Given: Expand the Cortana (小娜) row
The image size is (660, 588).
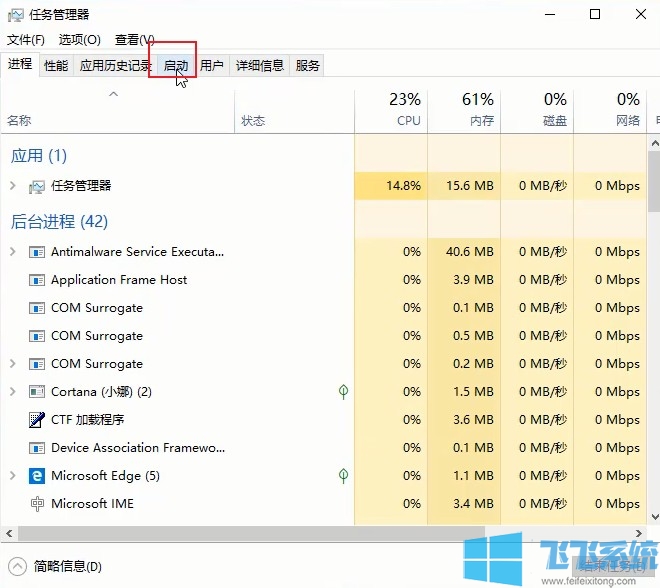Looking at the screenshot, I should pos(13,392).
